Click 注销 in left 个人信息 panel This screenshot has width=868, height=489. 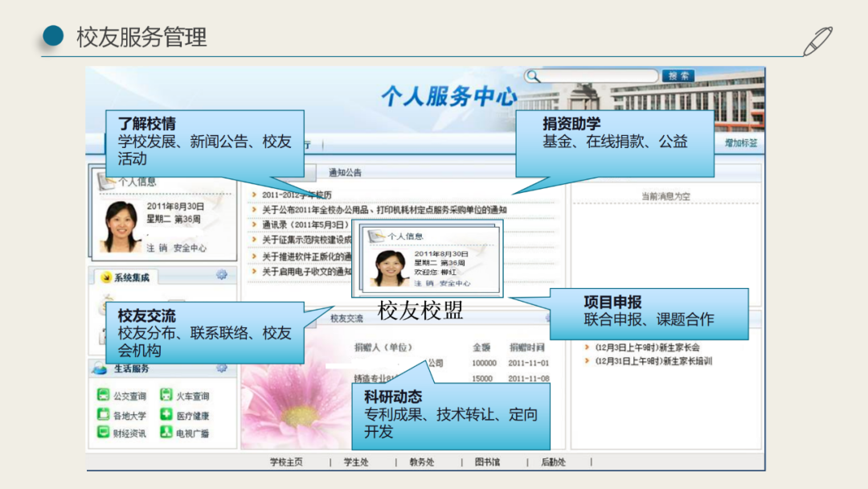(157, 248)
